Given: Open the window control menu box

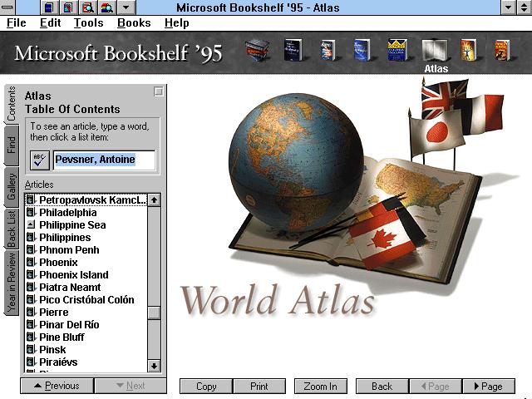Looking at the screenshot, I should click(x=7, y=7).
